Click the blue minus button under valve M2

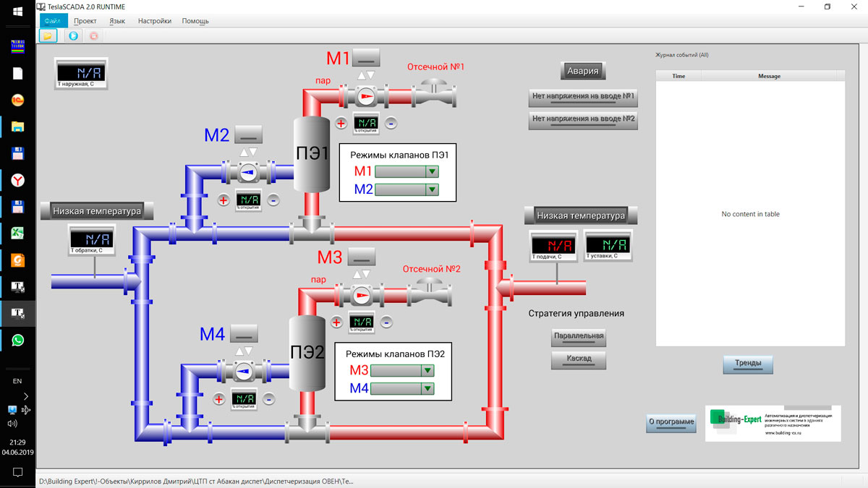pos(273,200)
